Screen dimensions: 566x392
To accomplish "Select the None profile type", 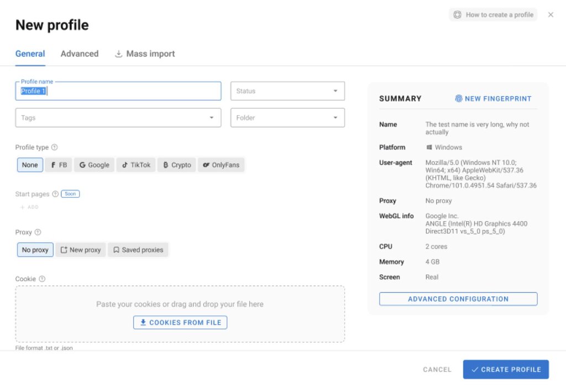I will [29, 165].
